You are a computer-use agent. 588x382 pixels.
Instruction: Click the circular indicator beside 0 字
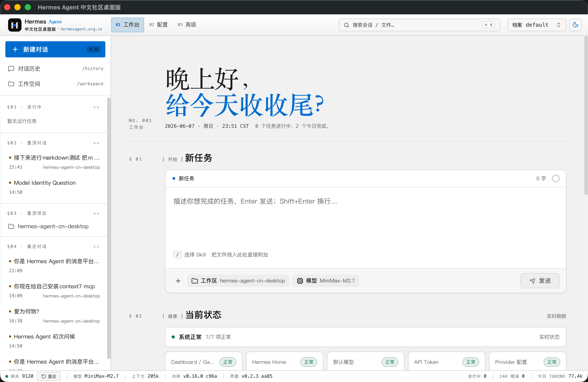(x=556, y=178)
